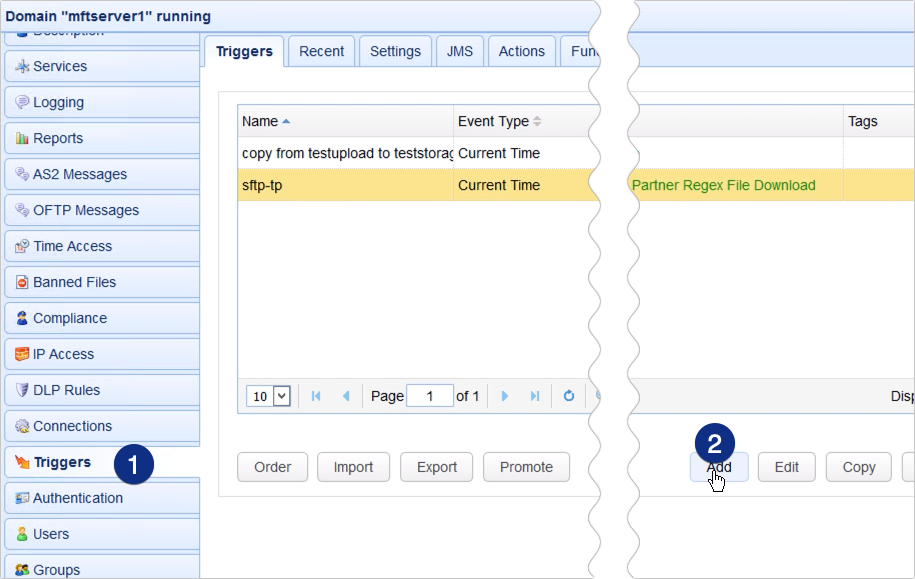Screen dimensions: 915x579
Task: Click the Promote button
Action: pyautogui.click(x=526, y=467)
